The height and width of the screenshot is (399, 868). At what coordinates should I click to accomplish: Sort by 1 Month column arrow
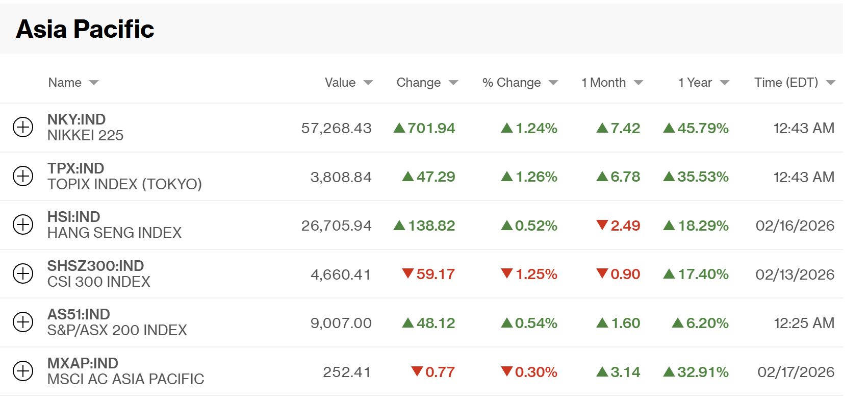point(639,83)
